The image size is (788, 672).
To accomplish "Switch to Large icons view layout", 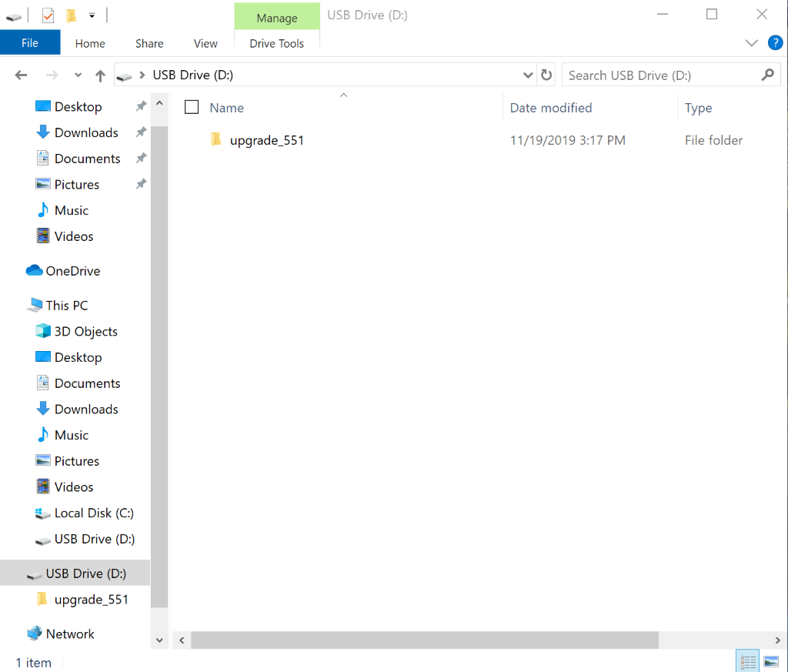I will (771, 661).
